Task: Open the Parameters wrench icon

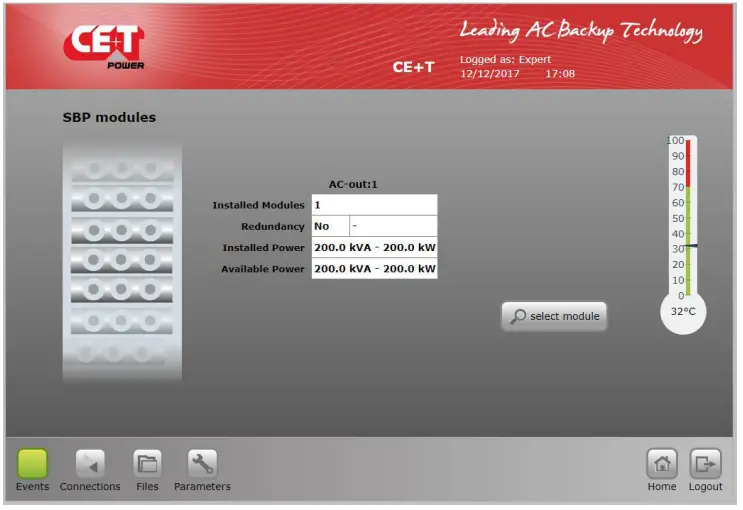Action: pos(202,463)
